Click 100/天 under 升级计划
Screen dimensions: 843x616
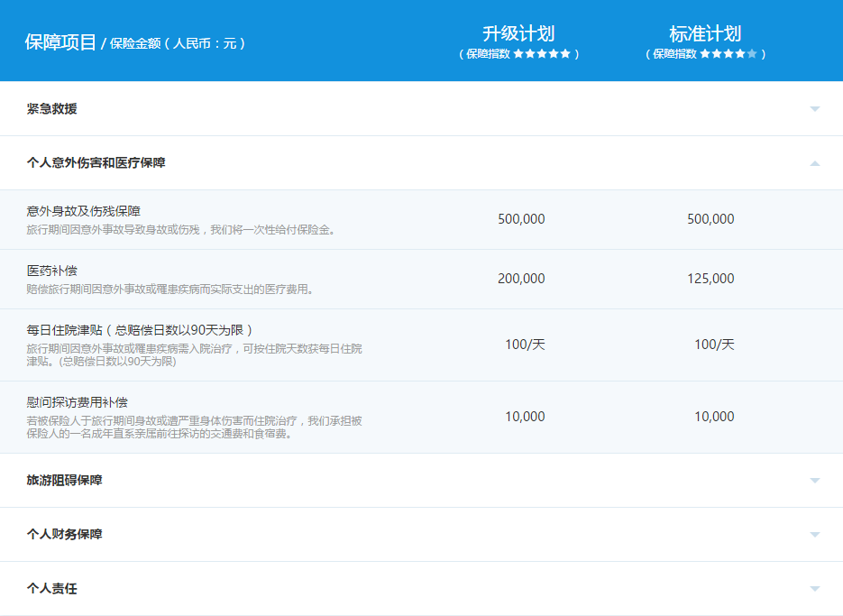point(525,345)
